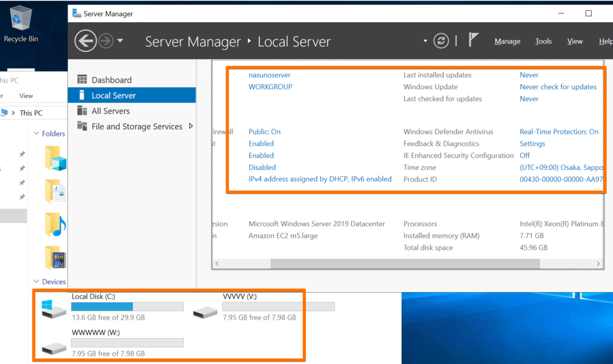Viewport: 613px width, 364px height.
Task: Click the Amazon EC2 m5.large text
Action: [x=283, y=236]
